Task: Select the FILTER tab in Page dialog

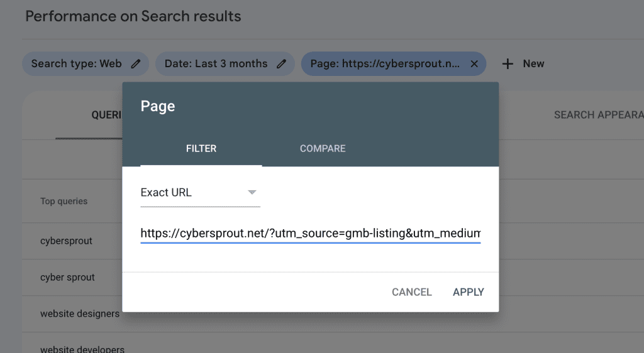Action: point(201,148)
